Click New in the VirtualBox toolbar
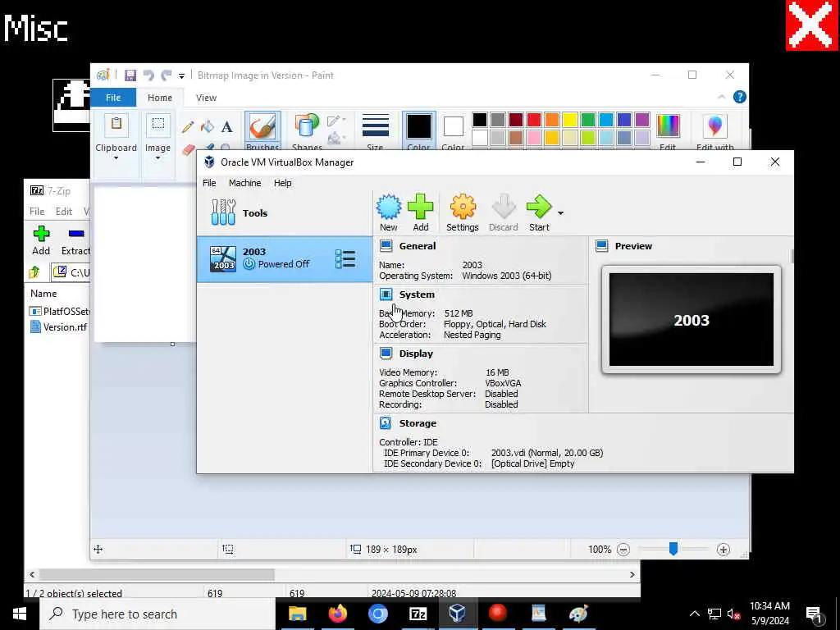840x630 pixels. click(x=388, y=212)
